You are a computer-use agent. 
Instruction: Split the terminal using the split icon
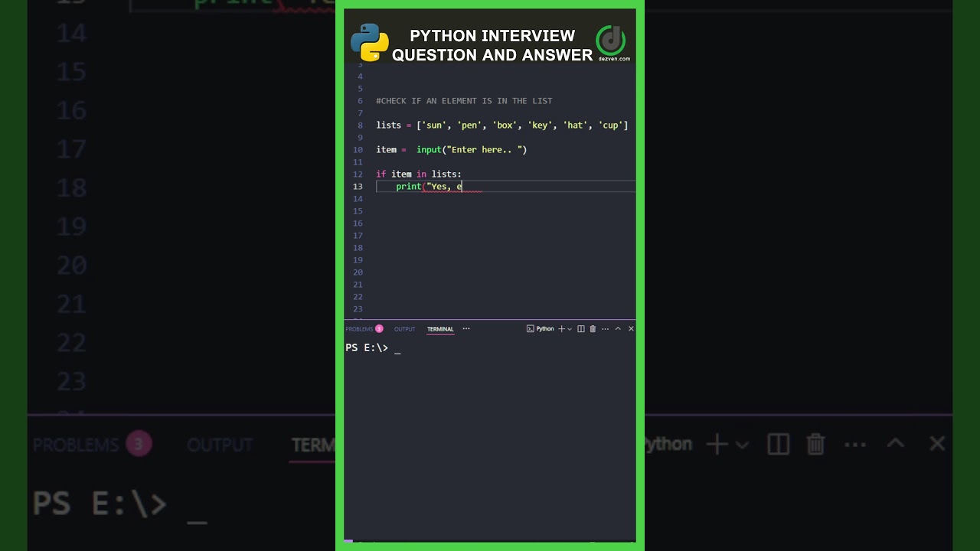(581, 329)
